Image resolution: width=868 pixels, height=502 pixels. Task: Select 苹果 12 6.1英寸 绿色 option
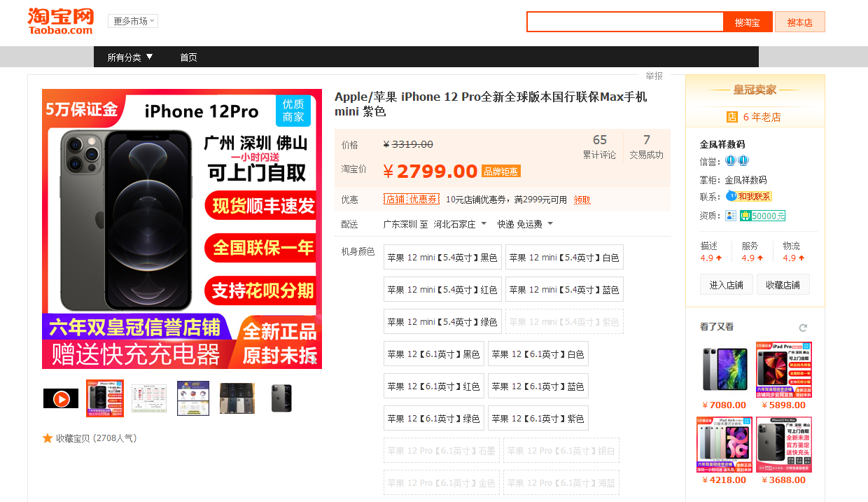click(x=434, y=419)
